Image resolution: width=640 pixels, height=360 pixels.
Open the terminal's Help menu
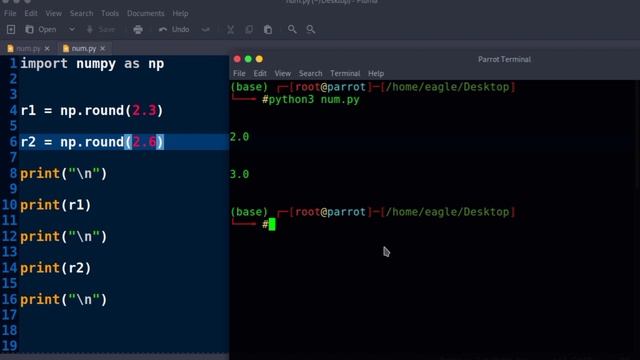pyautogui.click(x=376, y=73)
